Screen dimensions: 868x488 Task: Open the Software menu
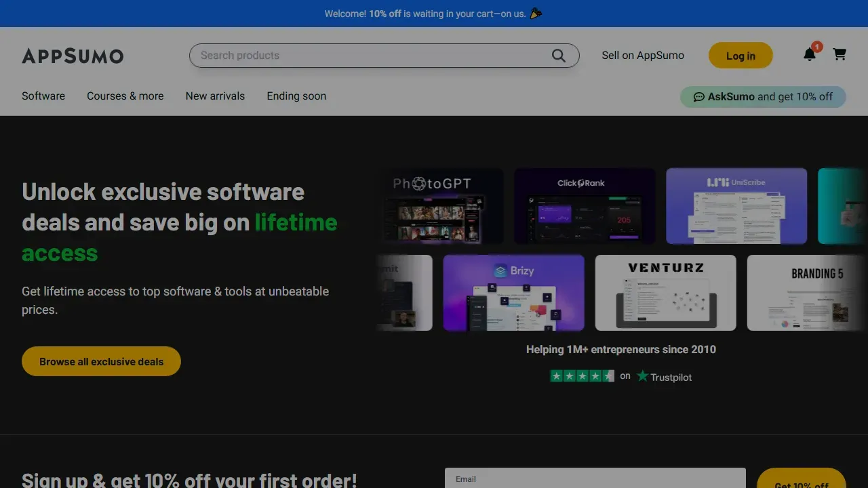[43, 96]
